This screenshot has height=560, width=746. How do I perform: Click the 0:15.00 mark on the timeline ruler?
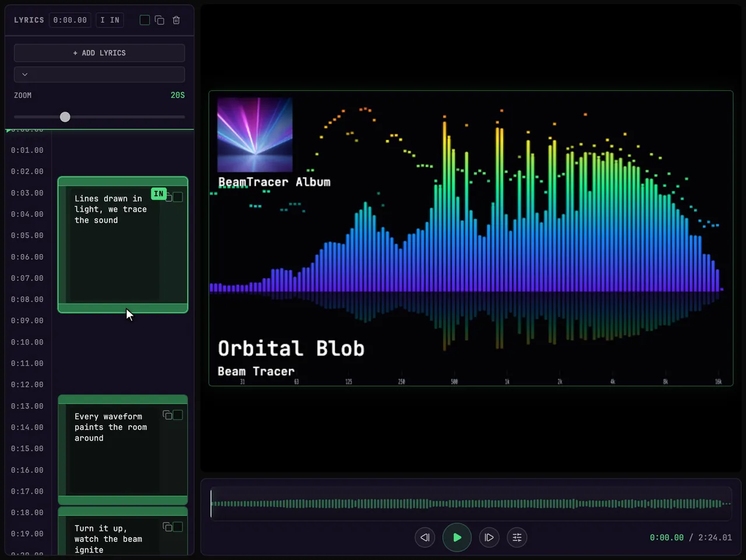[27, 449]
